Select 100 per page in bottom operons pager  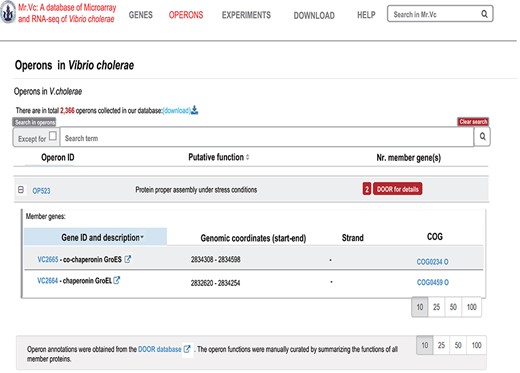point(476,345)
